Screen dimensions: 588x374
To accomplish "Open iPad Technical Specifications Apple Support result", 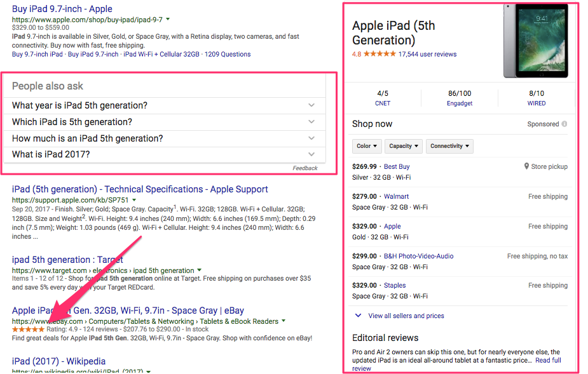I will pos(140,189).
